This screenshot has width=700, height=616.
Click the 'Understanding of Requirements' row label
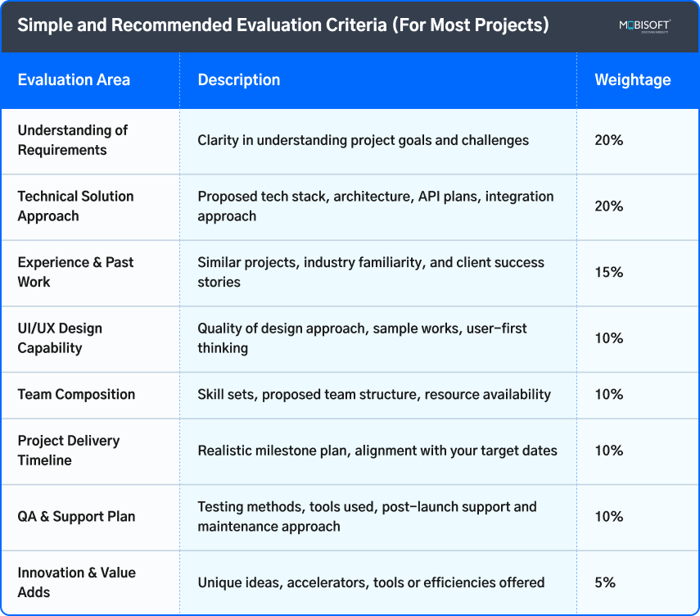73,140
